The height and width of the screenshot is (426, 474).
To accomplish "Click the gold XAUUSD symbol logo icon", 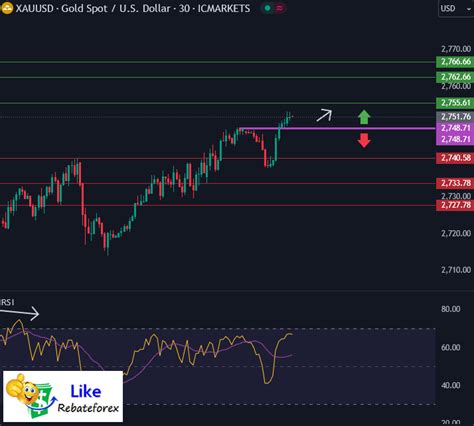I will [x=7, y=8].
